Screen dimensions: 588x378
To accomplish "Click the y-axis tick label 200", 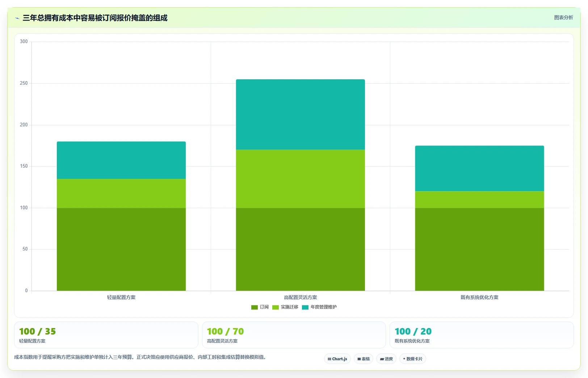I will pos(24,125).
